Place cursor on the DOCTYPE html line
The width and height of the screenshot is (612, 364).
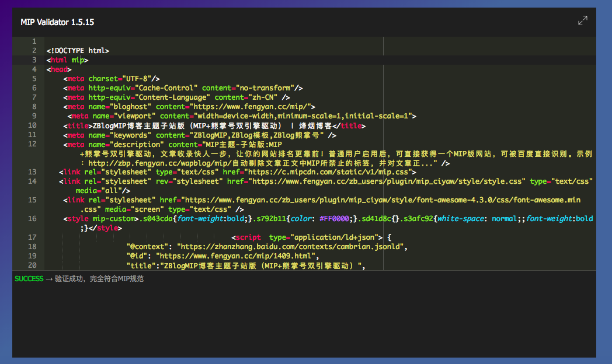tap(78, 51)
